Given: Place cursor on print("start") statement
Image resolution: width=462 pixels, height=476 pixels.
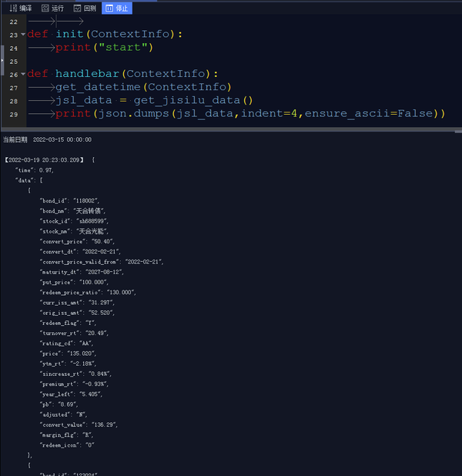Looking at the screenshot, I should [x=105, y=48].
